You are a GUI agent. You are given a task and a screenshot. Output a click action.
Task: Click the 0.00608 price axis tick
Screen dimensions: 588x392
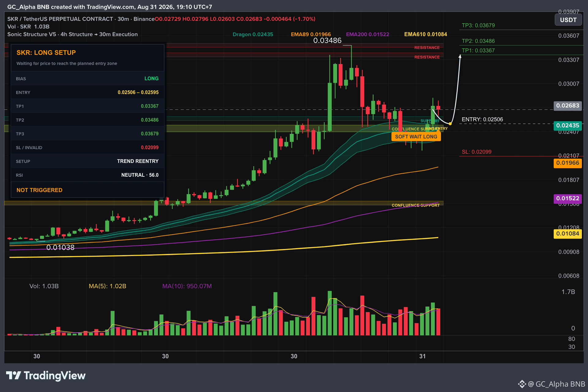coord(569,276)
